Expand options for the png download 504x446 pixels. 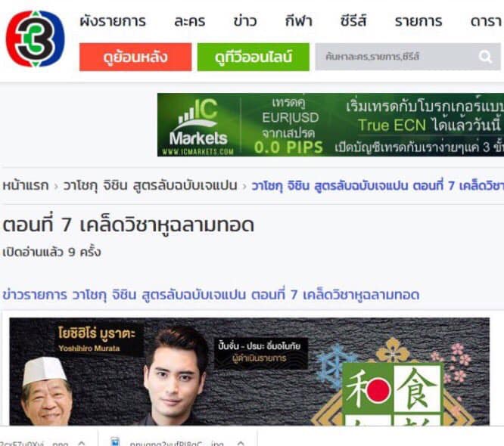pos(82,443)
